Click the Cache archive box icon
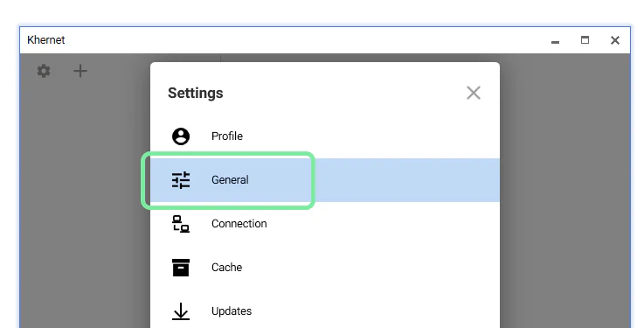This screenshot has width=644, height=328. point(181,268)
